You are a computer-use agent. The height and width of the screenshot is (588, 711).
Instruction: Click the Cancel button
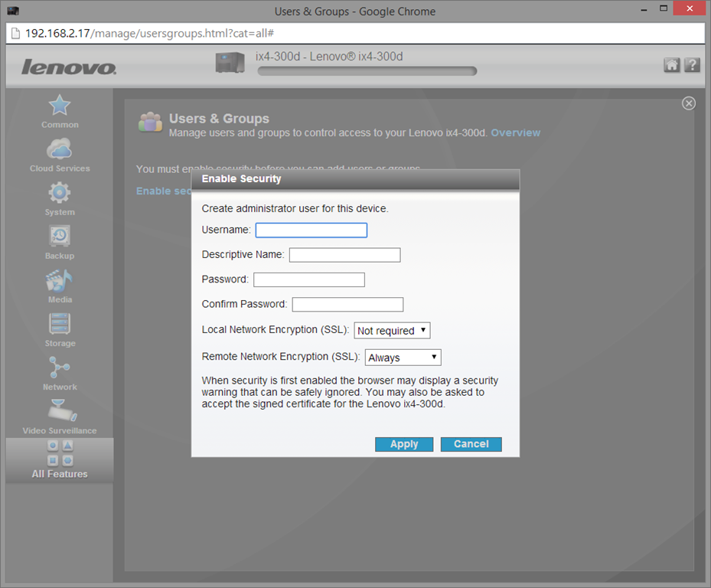(471, 444)
